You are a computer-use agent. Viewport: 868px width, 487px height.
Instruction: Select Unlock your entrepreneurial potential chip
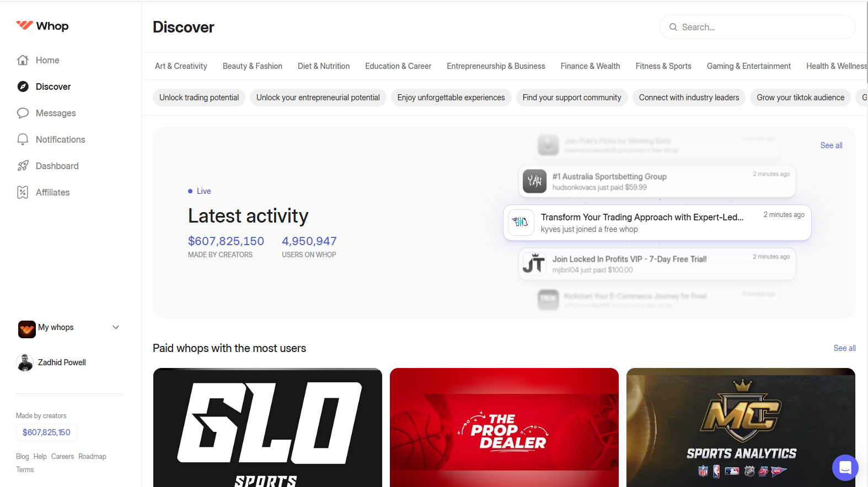tap(318, 98)
